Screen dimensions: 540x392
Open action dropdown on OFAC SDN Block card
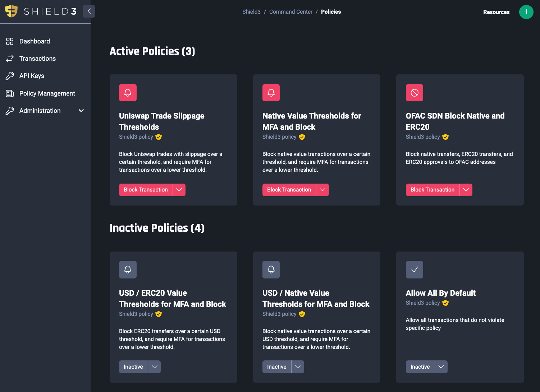(x=466, y=190)
